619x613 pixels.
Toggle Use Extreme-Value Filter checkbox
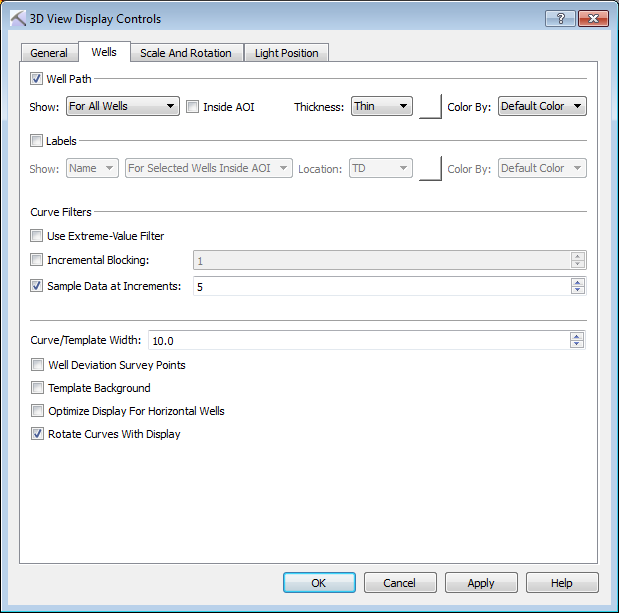37,236
